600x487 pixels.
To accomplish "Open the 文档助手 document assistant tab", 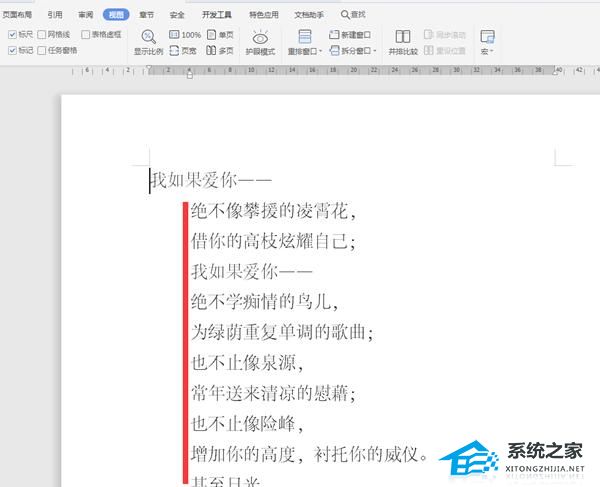I will point(309,15).
